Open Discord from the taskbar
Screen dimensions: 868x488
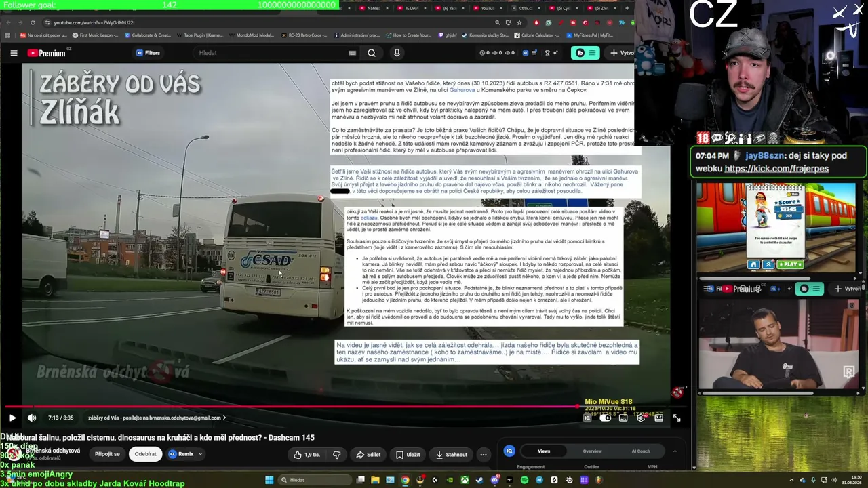click(x=495, y=480)
